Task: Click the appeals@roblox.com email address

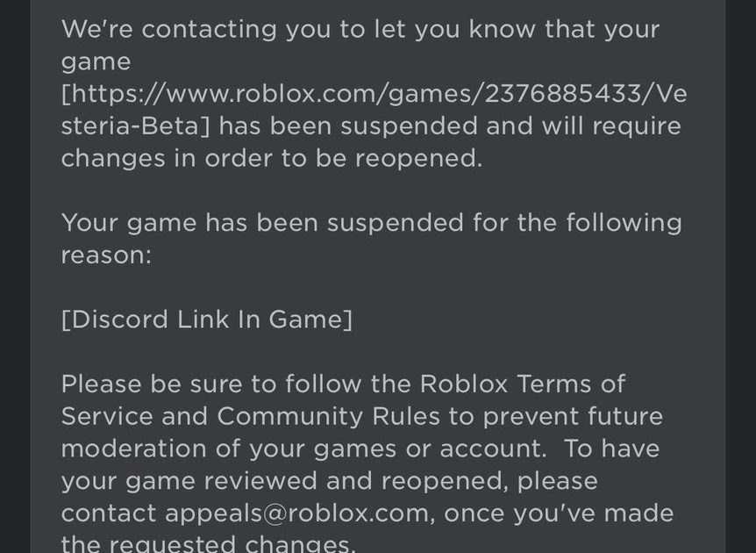Action: tap(296, 513)
